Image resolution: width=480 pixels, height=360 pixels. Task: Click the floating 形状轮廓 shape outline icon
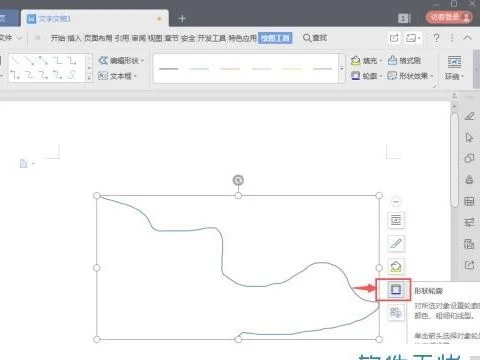click(395, 289)
